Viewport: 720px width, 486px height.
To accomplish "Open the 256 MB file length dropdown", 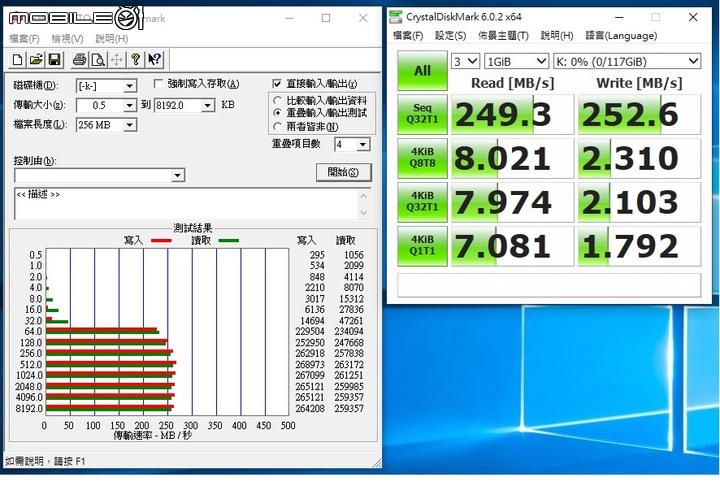I will click(x=130, y=125).
